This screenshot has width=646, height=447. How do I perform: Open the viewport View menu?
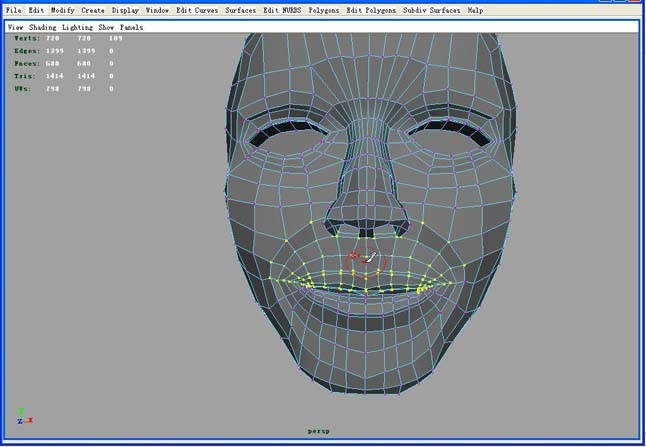[x=15, y=27]
